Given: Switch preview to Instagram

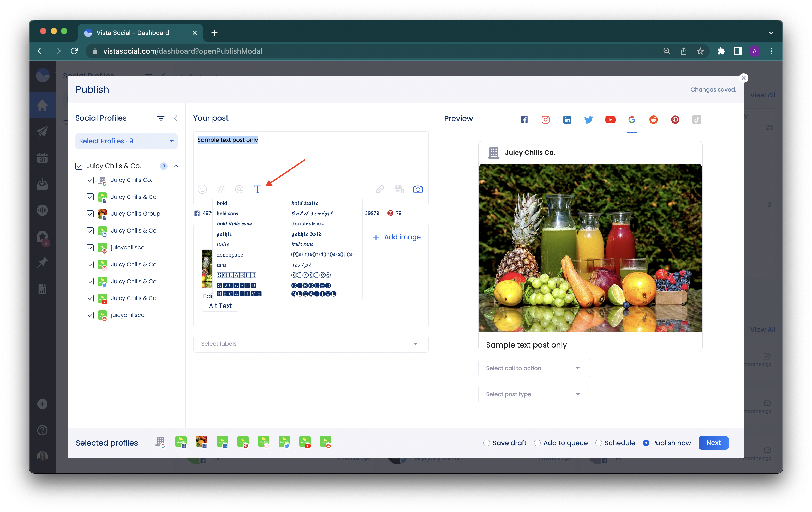Looking at the screenshot, I should pyautogui.click(x=545, y=120).
